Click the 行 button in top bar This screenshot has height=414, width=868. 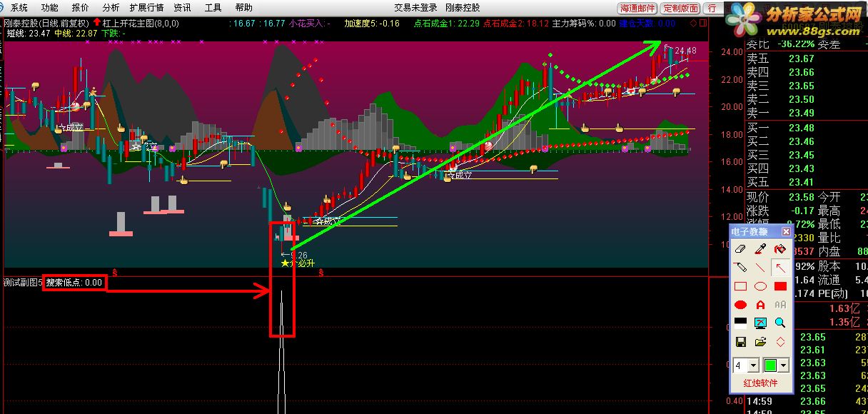click(712, 9)
